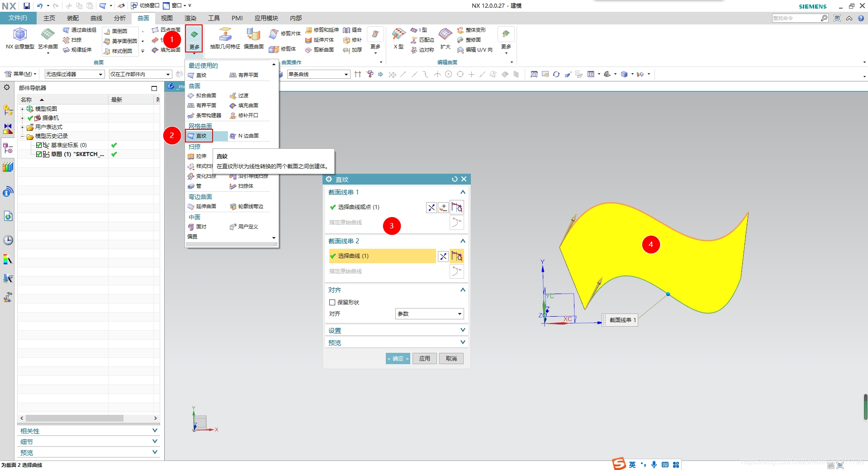Collapse the 对齐 section

463,290
